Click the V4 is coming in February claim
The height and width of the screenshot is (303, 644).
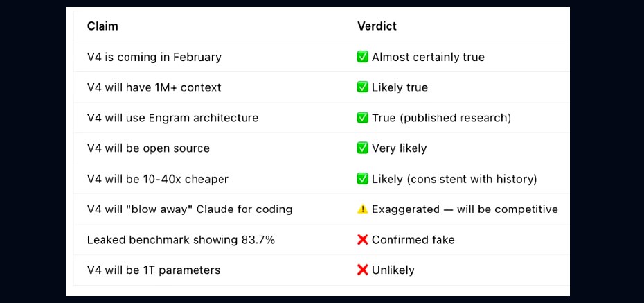(x=154, y=57)
